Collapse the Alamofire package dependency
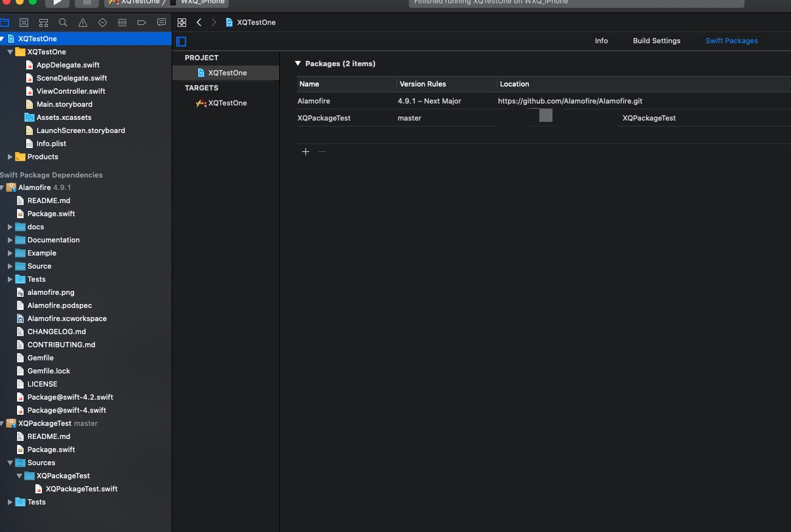The height and width of the screenshot is (532, 791). pos(2,187)
